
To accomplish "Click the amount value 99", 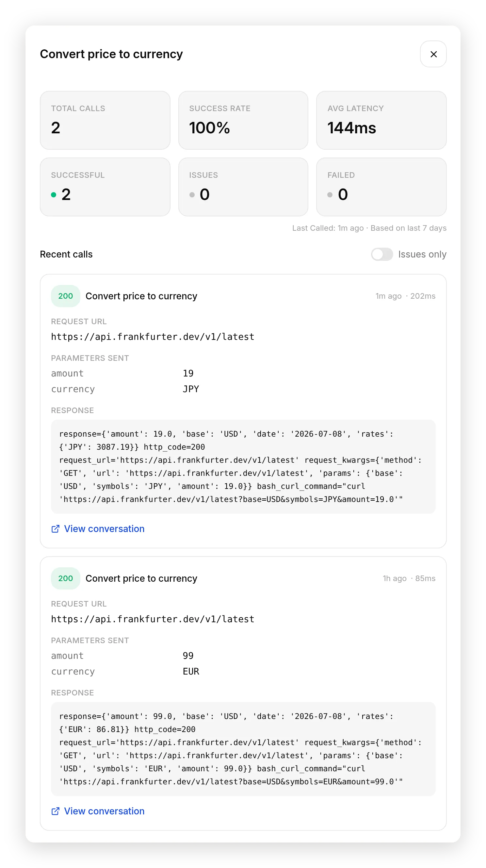I will (188, 656).
